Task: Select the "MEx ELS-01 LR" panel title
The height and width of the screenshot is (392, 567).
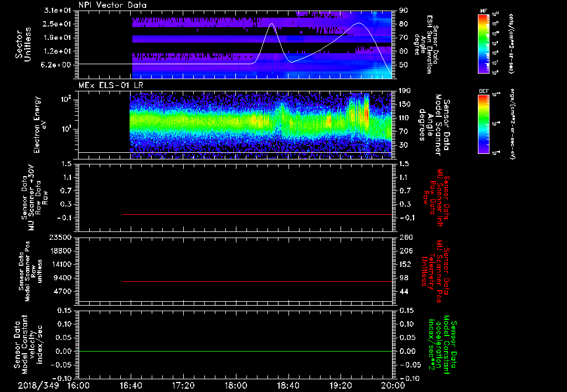Action: [x=111, y=85]
